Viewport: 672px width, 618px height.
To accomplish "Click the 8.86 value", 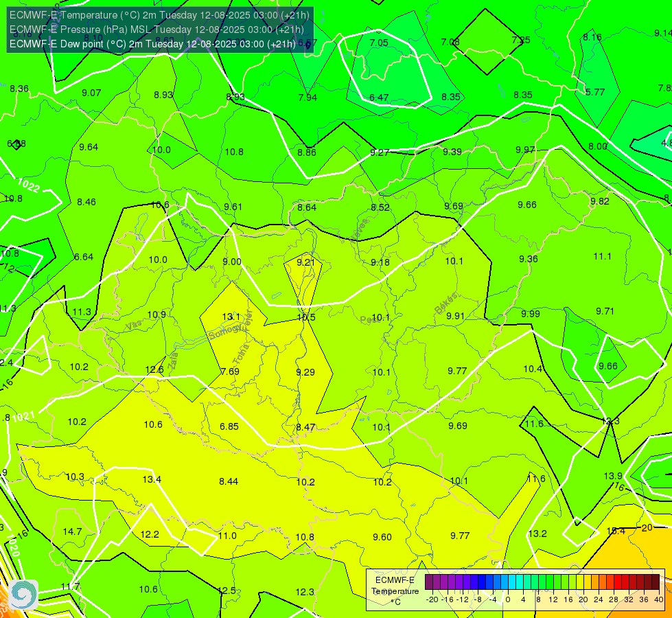I will (307, 152).
